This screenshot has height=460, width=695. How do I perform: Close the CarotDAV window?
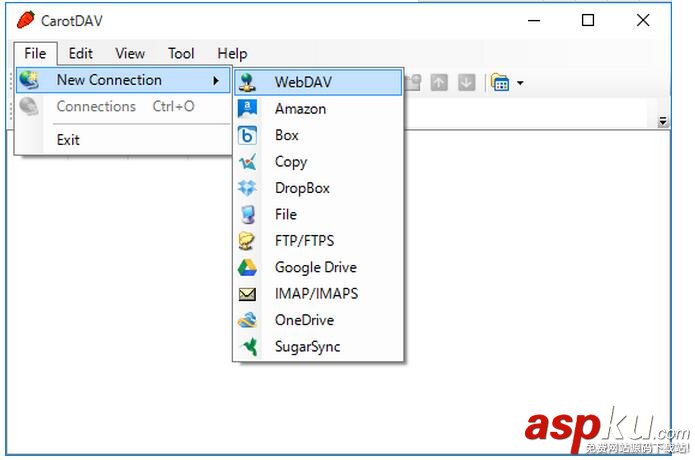[643, 20]
